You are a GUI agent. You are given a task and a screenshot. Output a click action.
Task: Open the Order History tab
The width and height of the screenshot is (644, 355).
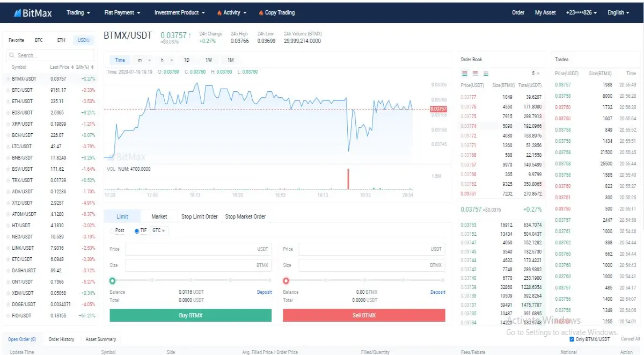tap(61, 339)
